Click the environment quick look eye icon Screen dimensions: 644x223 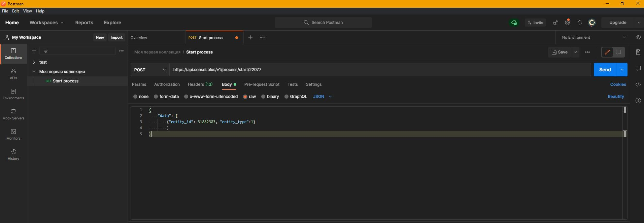(x=638, y=37)
